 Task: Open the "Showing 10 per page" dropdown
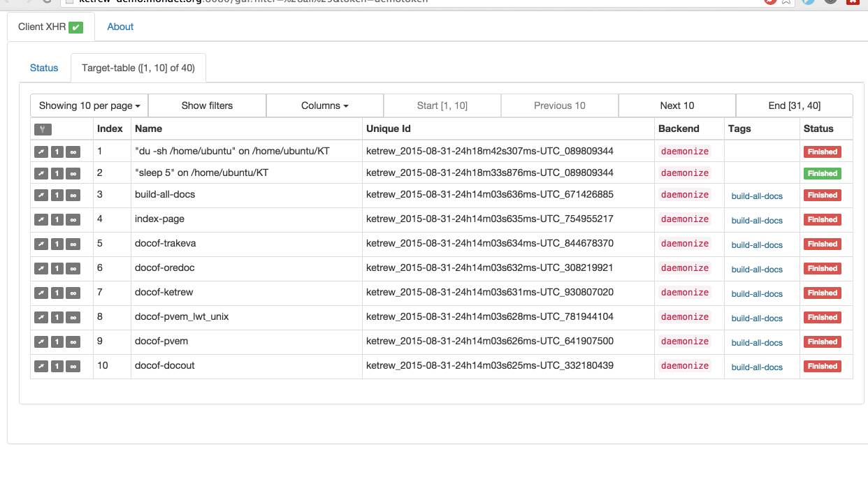(x=89, y=105)
